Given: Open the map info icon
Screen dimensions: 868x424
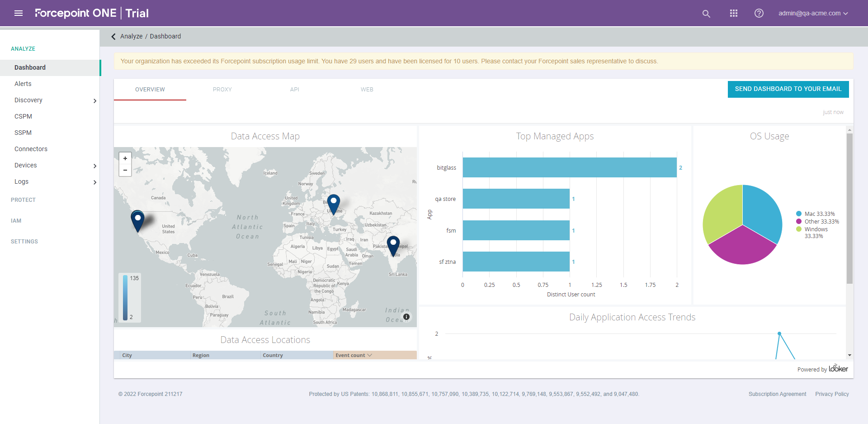Looking at the screenshot, I should (406, 317).
